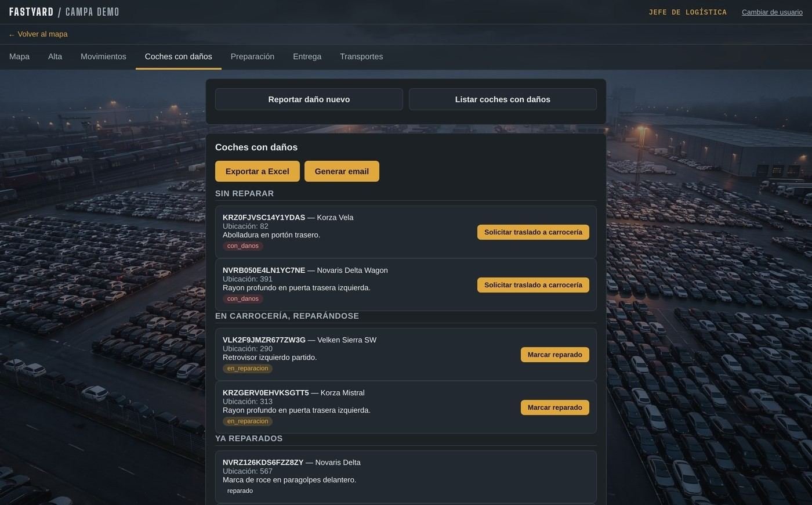Click Listar coches con daños button
The width and height of the screenshot is (812, 505).
point(503,99)
